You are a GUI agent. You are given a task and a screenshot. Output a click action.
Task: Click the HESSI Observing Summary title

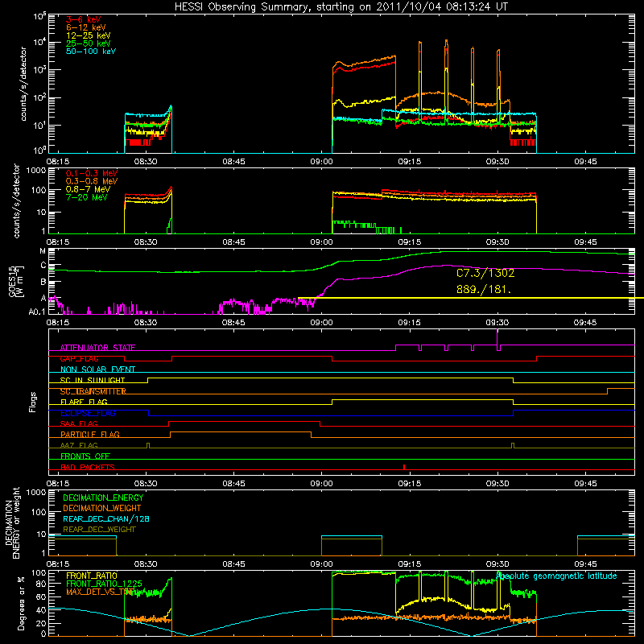click(341, 6)
